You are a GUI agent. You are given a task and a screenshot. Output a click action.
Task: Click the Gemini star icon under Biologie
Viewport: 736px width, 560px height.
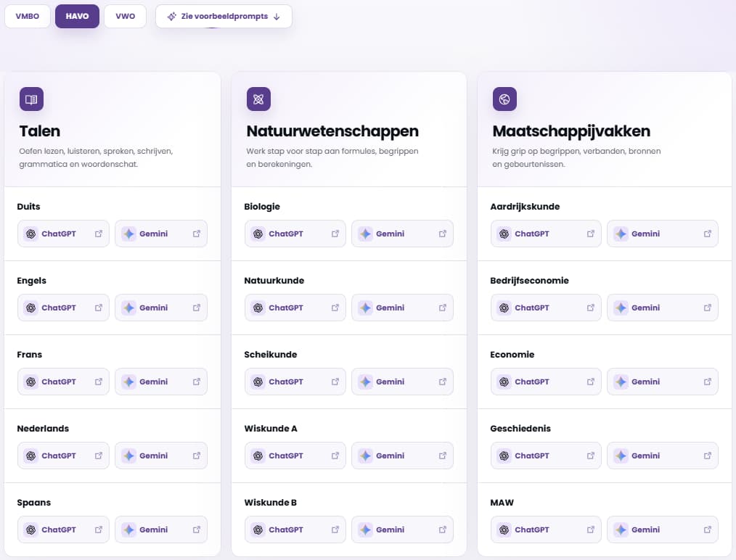pyautogui.click(x=365, y=234)
